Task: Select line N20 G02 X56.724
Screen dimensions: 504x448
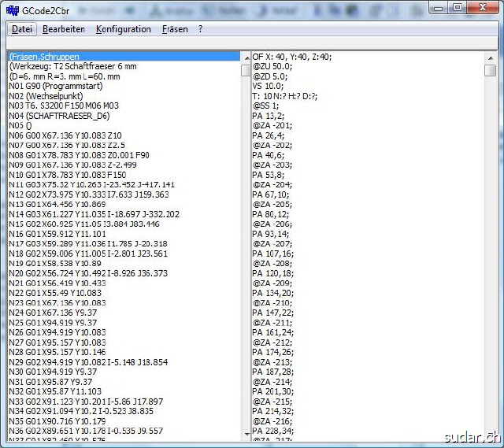Action: 124,273
